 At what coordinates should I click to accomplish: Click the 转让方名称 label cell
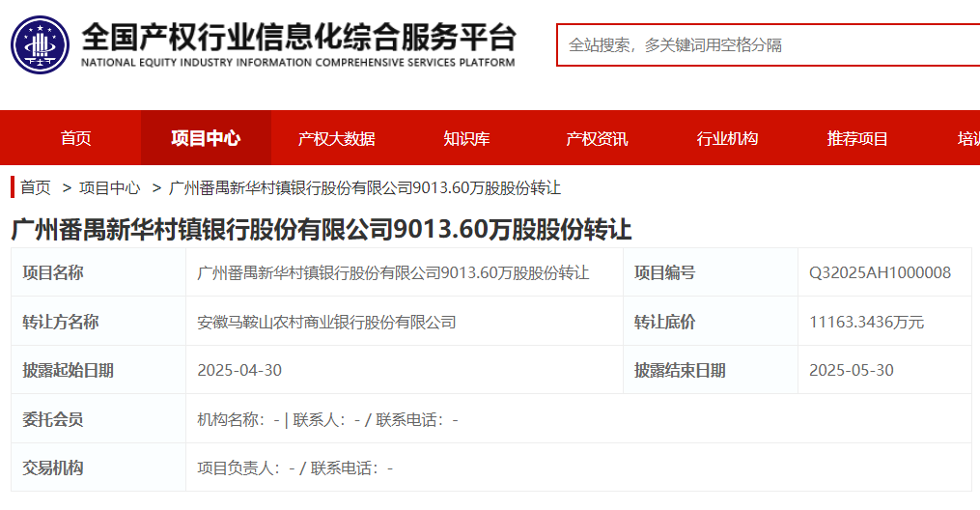98,322
